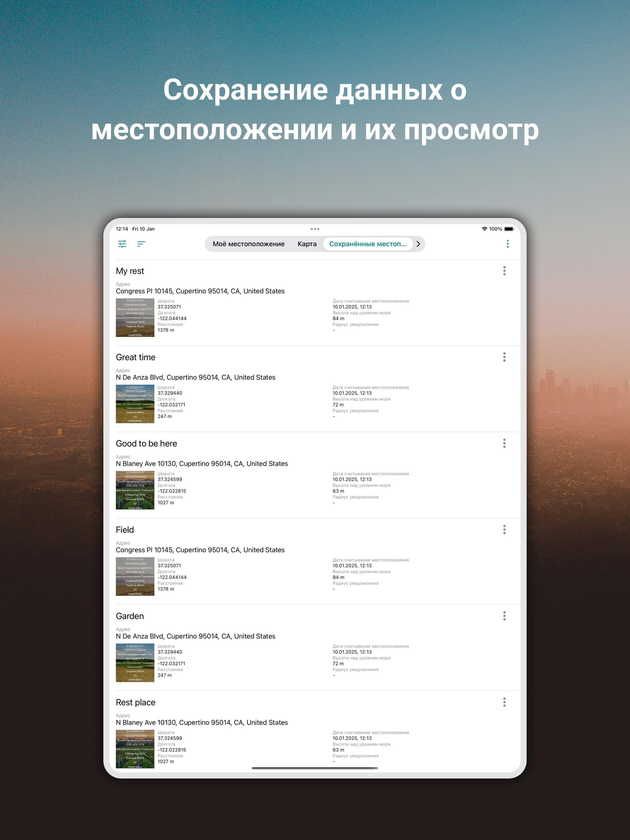Open the My rest location thumbnail

pyautogui.click(x=135, y=318)
